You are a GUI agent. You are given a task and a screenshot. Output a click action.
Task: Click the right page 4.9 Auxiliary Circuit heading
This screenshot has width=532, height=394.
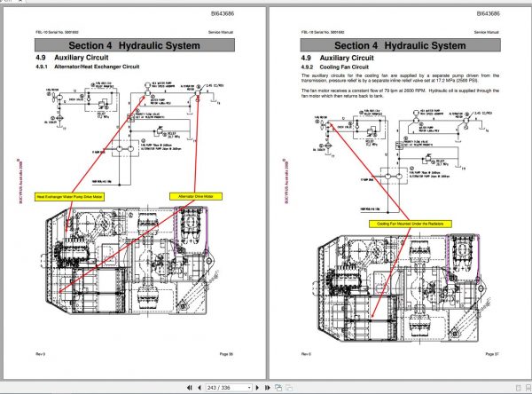337,58
